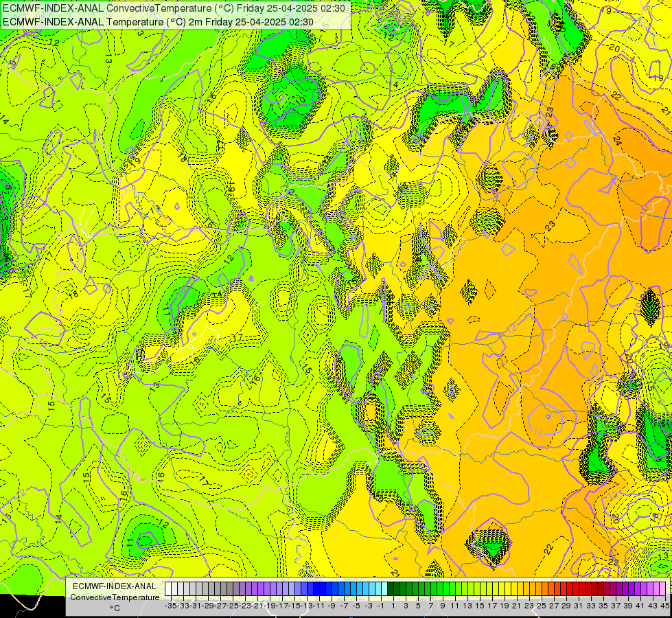This screenshot has width=672, height=618.
Task: Pick the white swatch at the legend's -35 end
Action: (168, 588)
